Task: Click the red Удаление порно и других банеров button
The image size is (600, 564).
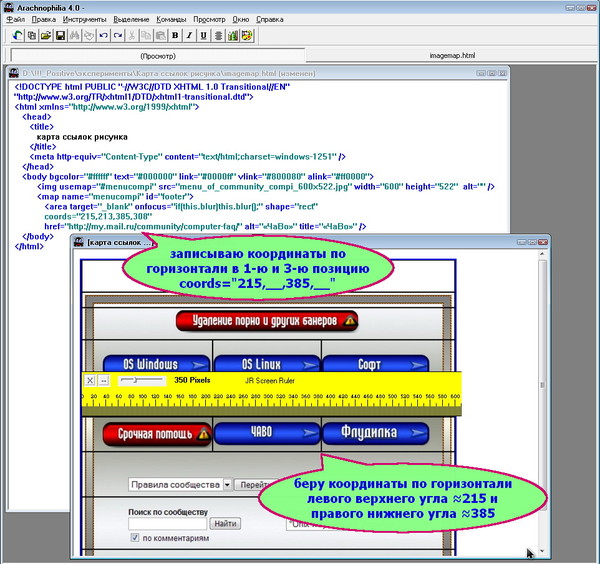Action: [267, 321]
